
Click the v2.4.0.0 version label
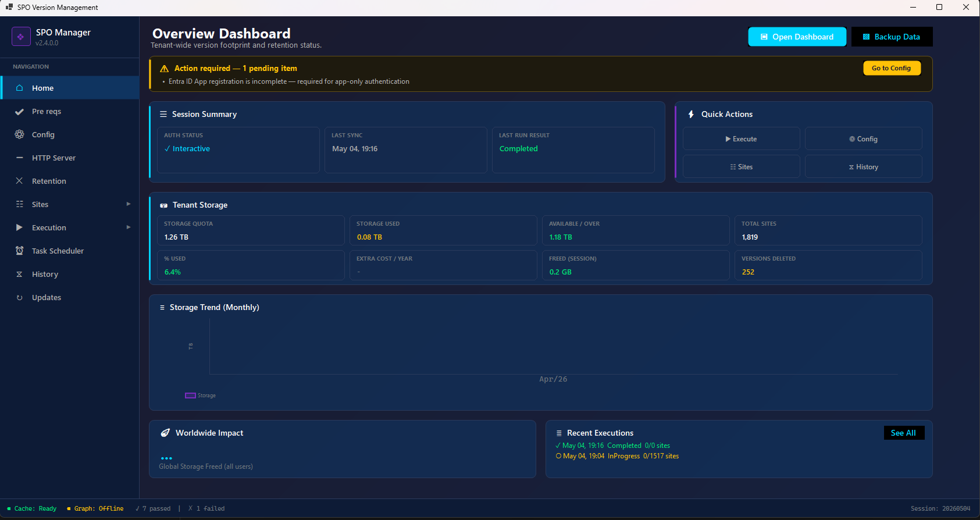[47, 43]
